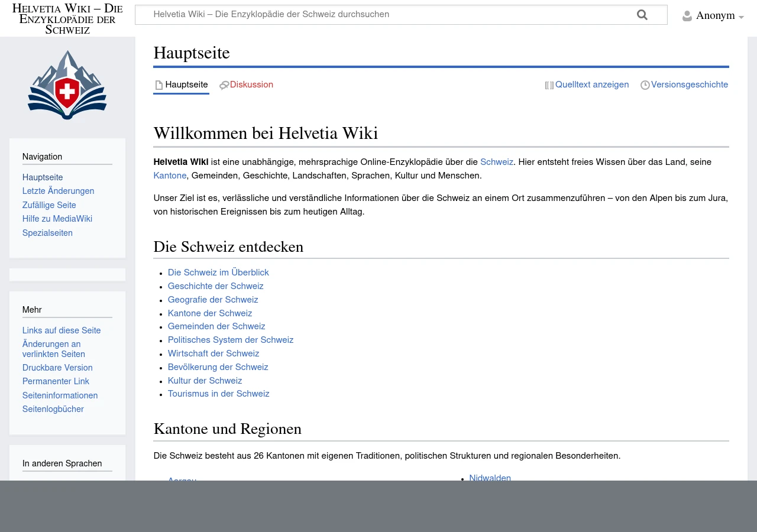The width and height of the screenshot is (757, 532).
Task: Switch to the Hauptseite tab
Action: (186, 85)
